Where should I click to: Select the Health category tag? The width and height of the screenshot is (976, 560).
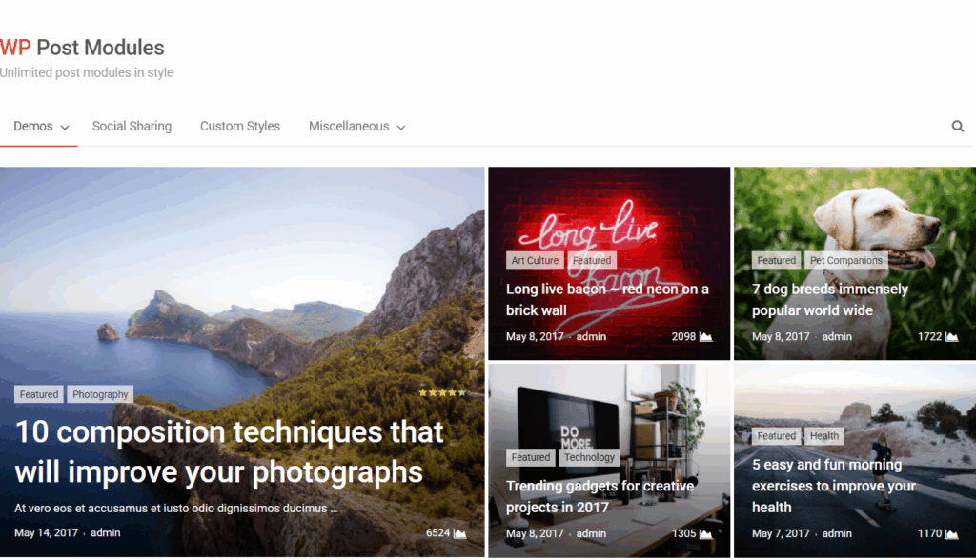[x=824, y=436]
